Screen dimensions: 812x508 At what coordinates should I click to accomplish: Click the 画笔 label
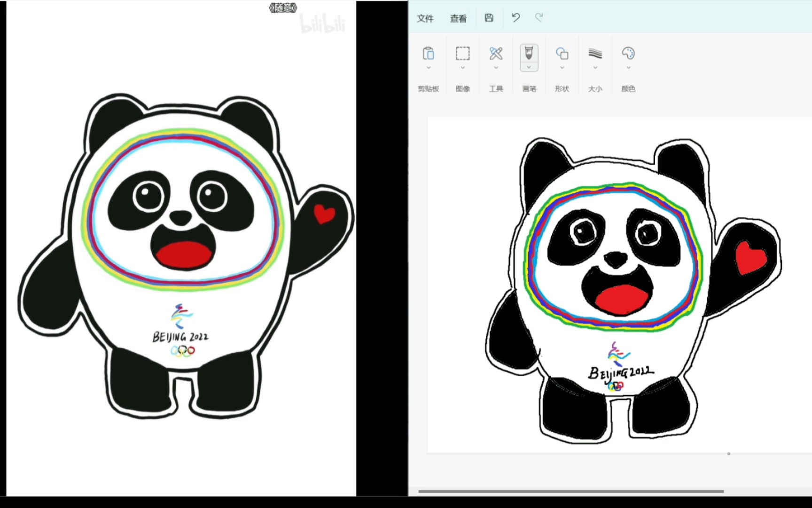pyautogui.click(x=529, y=88)
